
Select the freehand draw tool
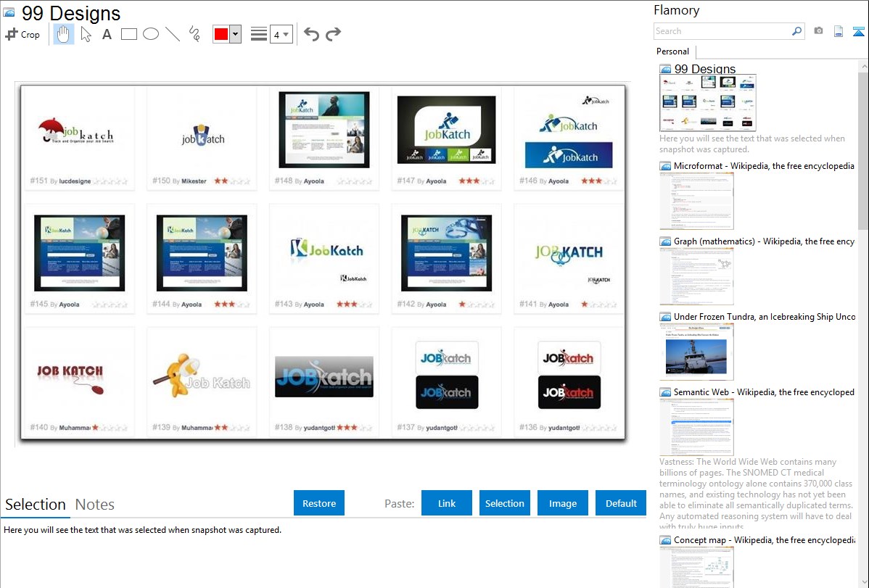194,34
